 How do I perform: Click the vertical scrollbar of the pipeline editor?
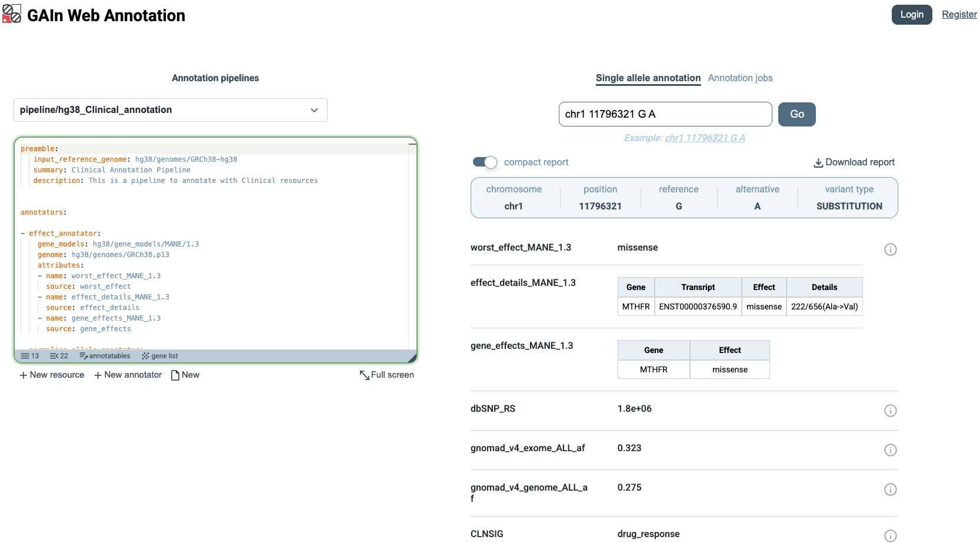tap(413, 247)
